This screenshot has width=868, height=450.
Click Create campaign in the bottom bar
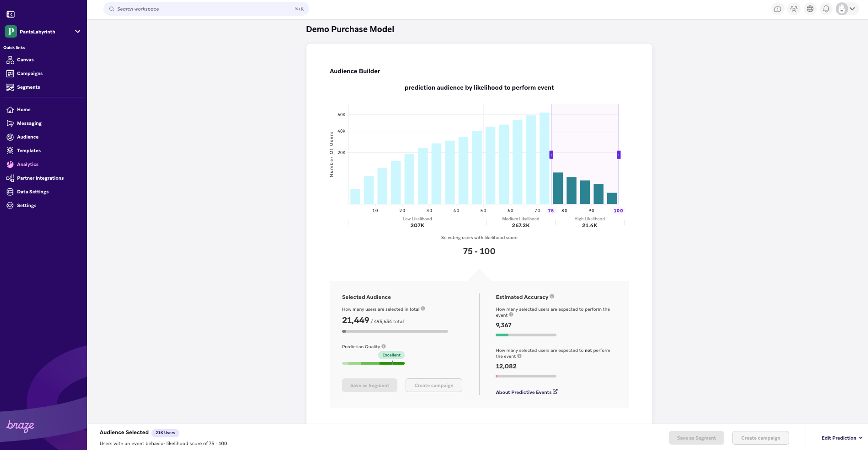[x=760, y=438]
